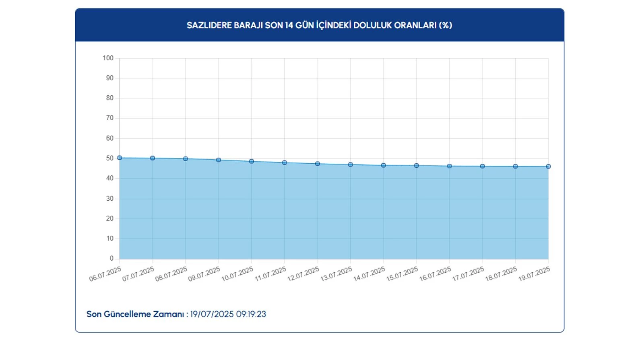Select the 15.07.2025 chart data point
This screenshot has height=362, width=644.
[417, 166]
